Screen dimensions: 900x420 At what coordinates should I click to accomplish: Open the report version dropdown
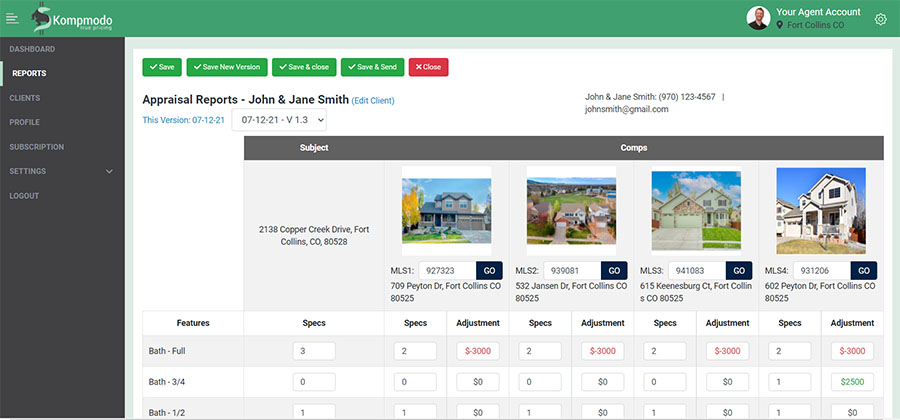(279, 120)
